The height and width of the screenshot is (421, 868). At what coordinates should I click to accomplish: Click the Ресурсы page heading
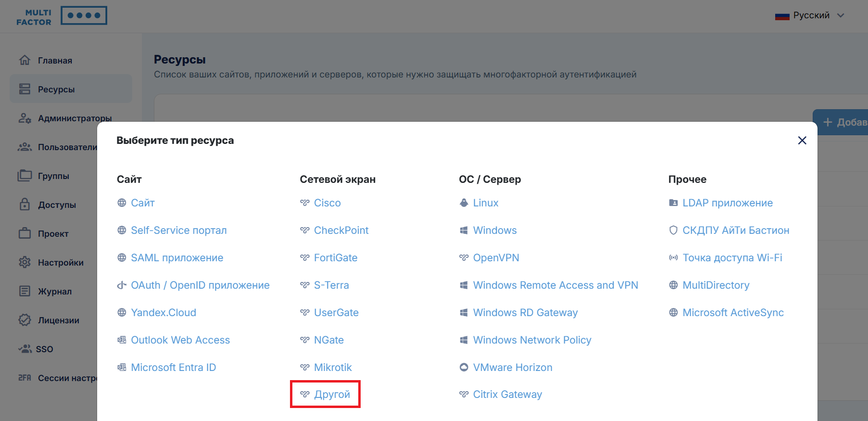(x=179, y=60)
